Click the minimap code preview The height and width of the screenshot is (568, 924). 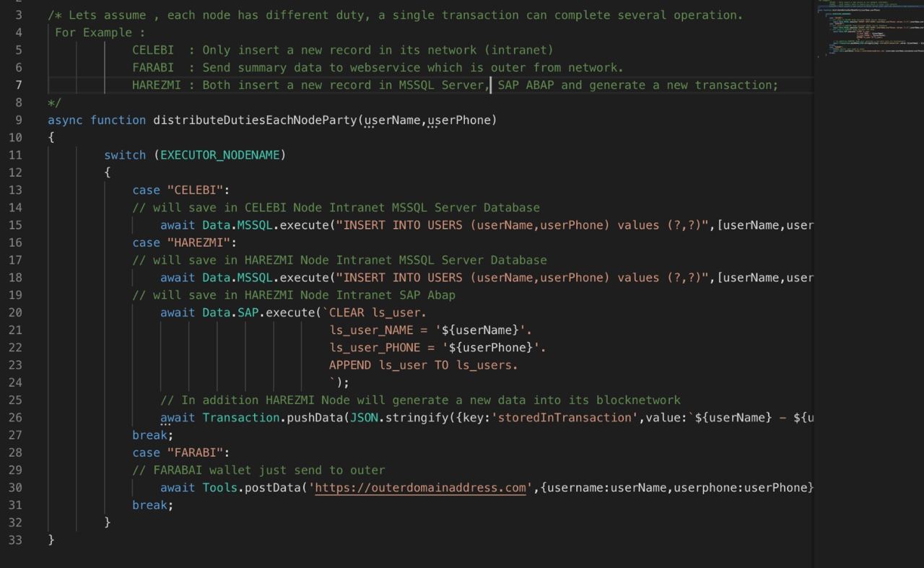point(866,29)
